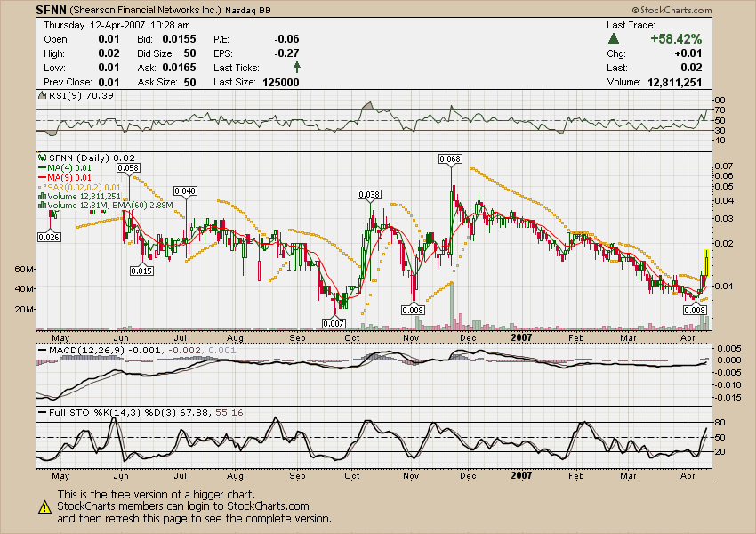Click the green Last Trade up-triangle
This screenshot has height=534, width=756.
(612, 38)
